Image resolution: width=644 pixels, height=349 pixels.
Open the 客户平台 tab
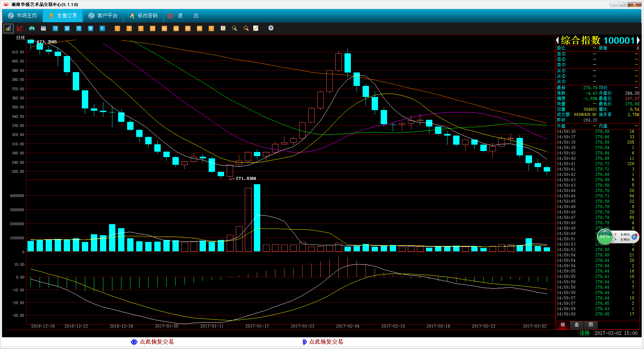tap(103, 16)
